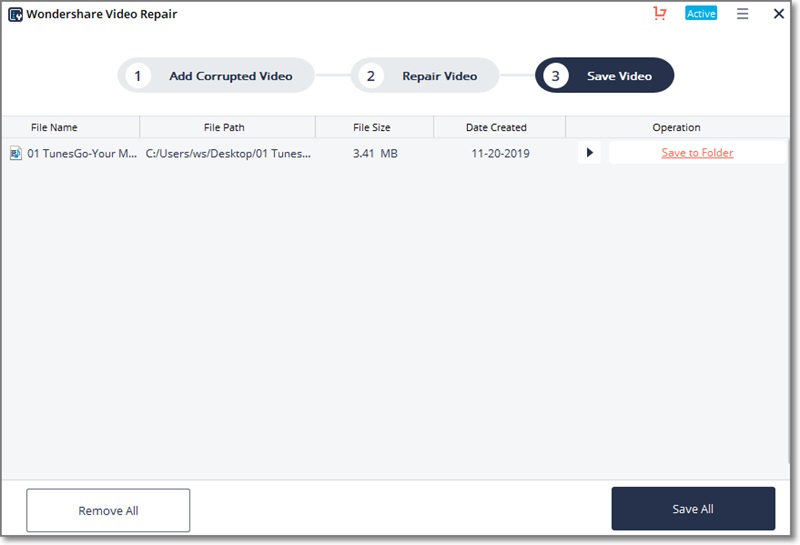Open the hamburger menu

coord(742,14)
